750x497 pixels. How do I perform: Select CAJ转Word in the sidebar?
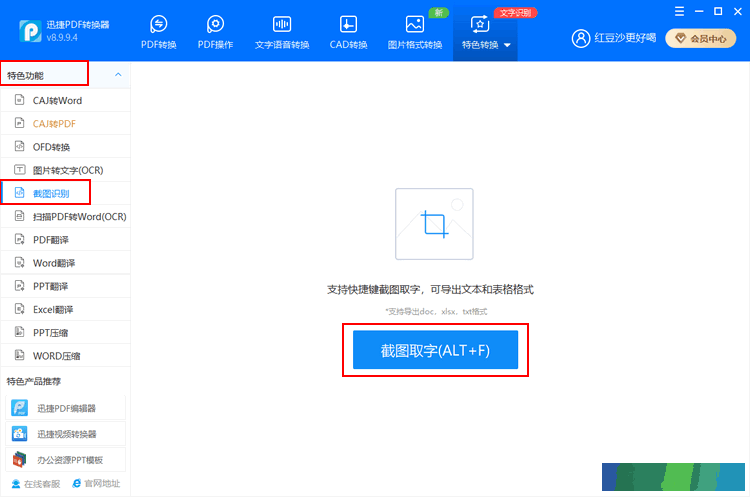pyautogui.click(x=66, y=100)
